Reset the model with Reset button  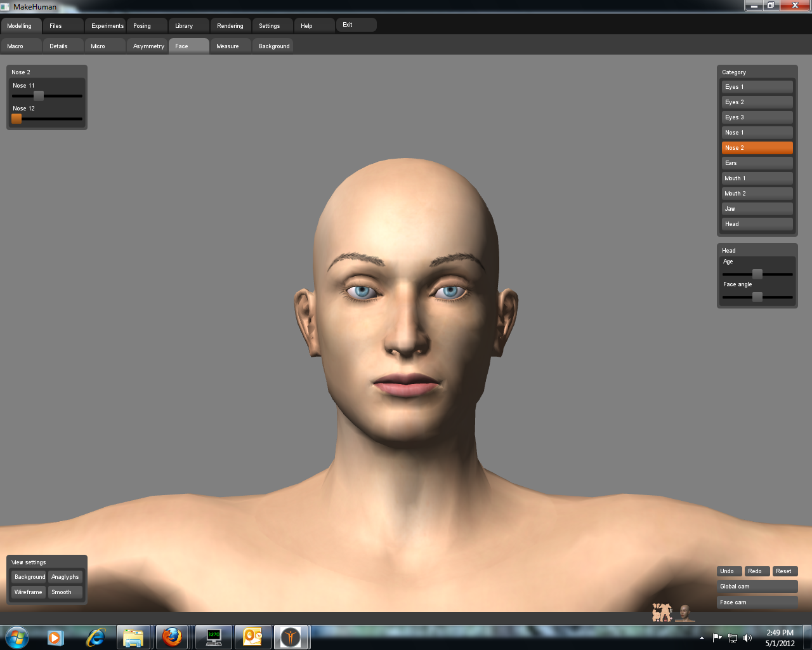785,571
